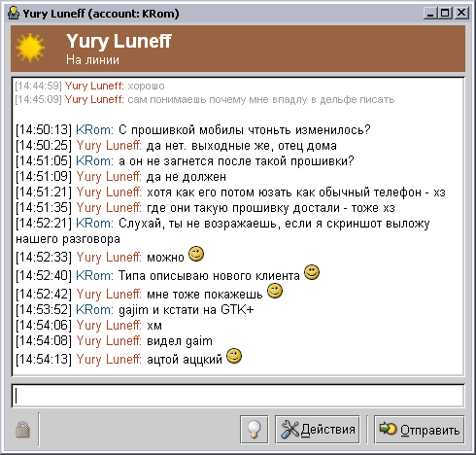Click the 14:54:08 'видел gaim' message
476x455 pixels.
click(180, 341)
